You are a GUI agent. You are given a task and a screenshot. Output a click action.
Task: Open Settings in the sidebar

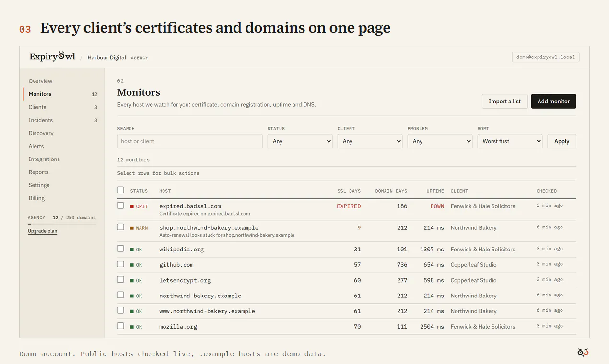pyautogui.click(x=39, y=185)
